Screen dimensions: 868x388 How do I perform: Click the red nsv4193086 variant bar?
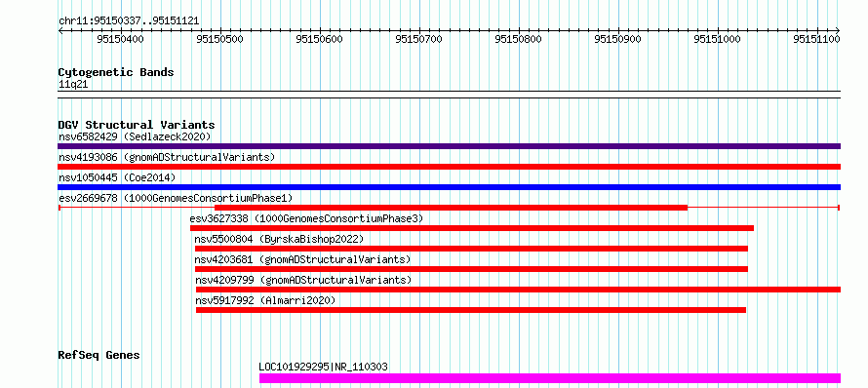point(449,167)
